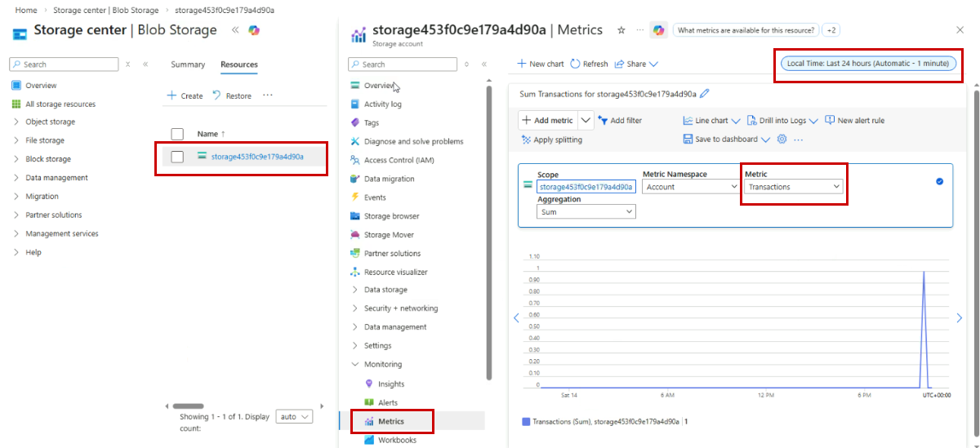Viewport: 980px width, 448px height.
Task: Edit chart title with pencil icon
Action: coord(705,94)
